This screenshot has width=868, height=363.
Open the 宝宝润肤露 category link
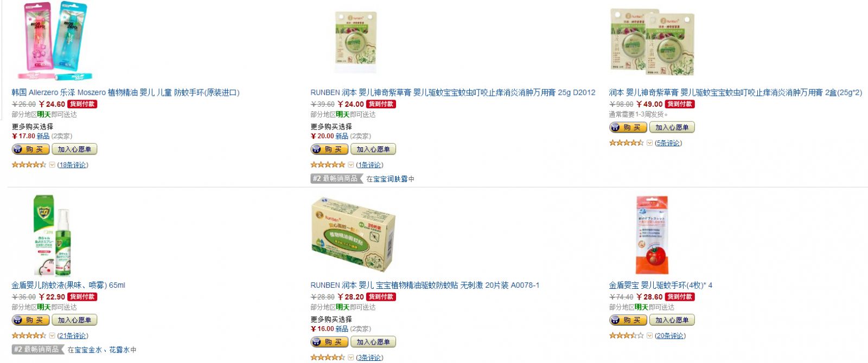pyautogui.click(x=390, y=179)
